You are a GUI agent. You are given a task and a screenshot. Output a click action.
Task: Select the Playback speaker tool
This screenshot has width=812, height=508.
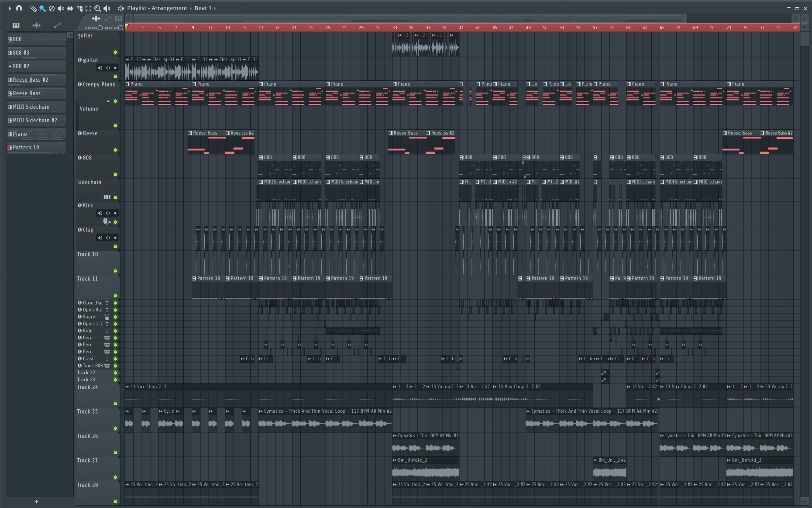point(107,8)
